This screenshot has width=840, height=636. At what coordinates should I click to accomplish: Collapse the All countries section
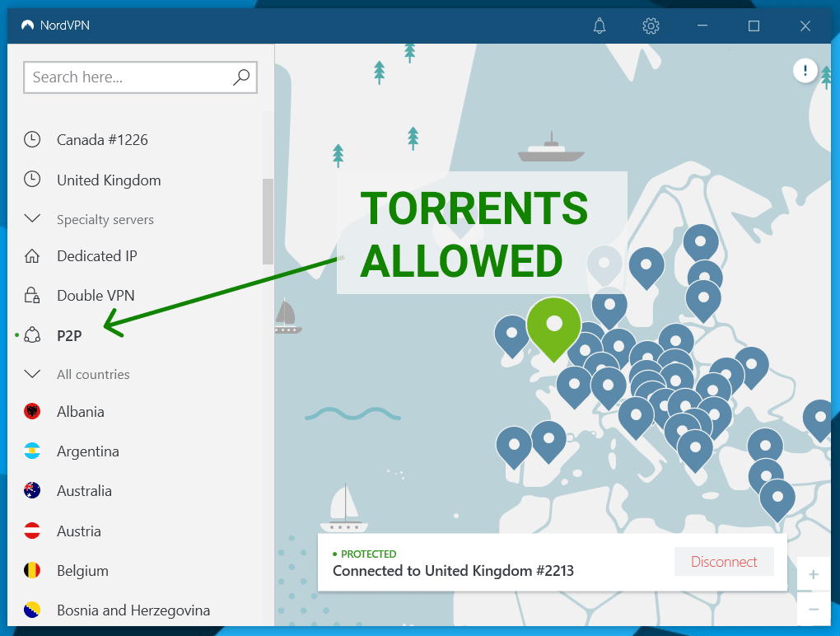[32, 373]
